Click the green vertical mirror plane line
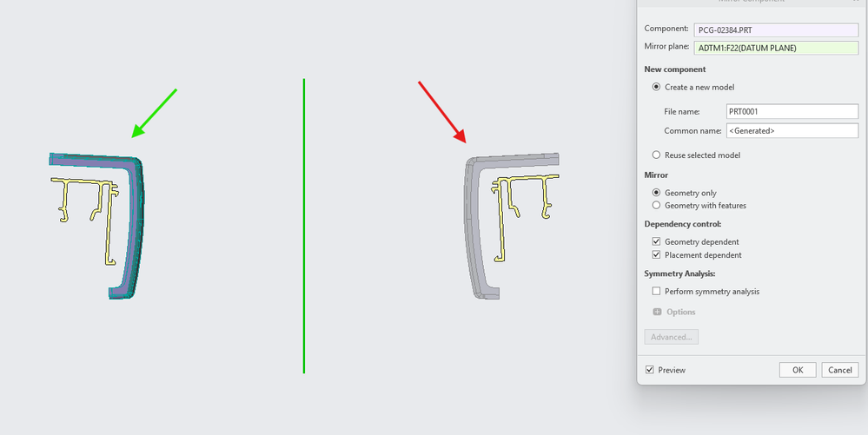The height and width of the screenshot is (435, 868). [x=304, y=226]
